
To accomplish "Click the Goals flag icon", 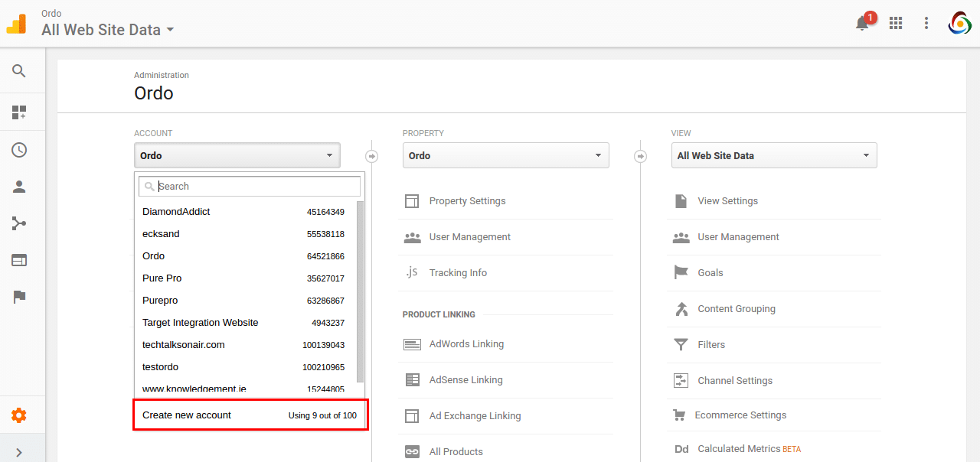I will pyautogui.click(x=681, y=272).
